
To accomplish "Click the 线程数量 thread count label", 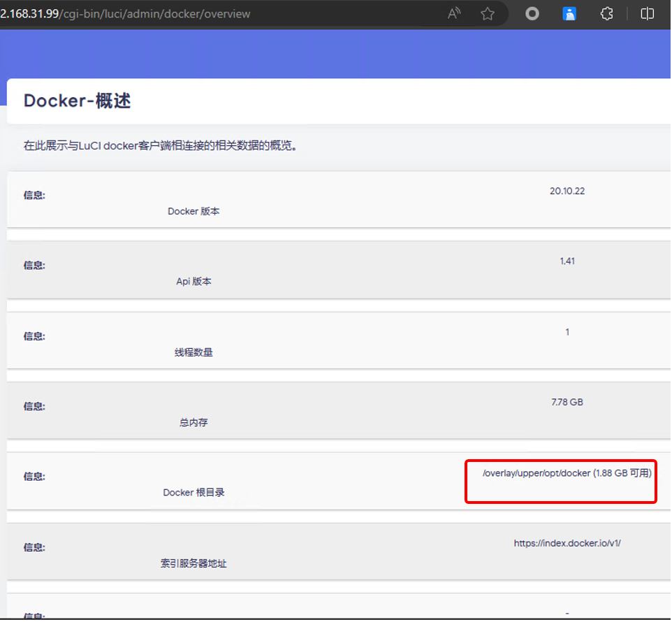I will click(192, 352).
